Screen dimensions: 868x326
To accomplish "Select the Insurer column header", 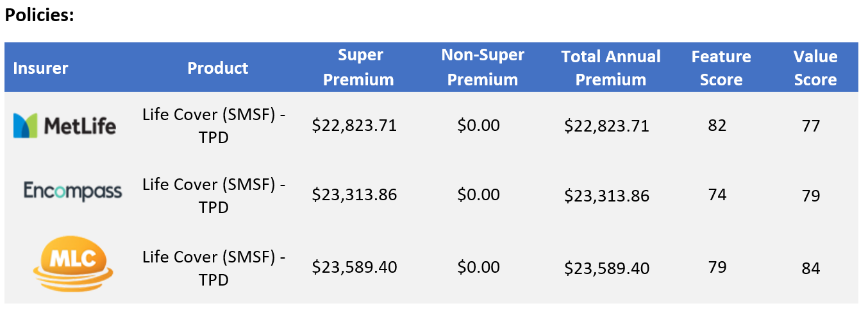I will pos(40,68).
